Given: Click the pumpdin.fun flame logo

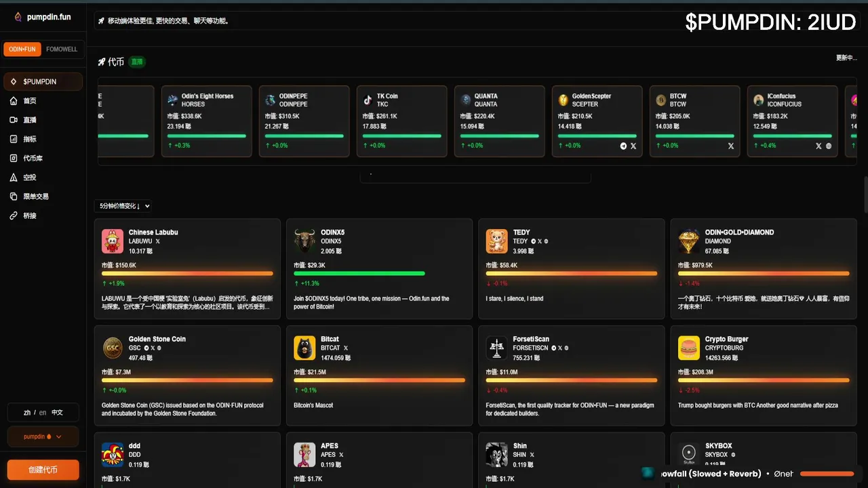Looking at the screenshot, I should point(18,17).
